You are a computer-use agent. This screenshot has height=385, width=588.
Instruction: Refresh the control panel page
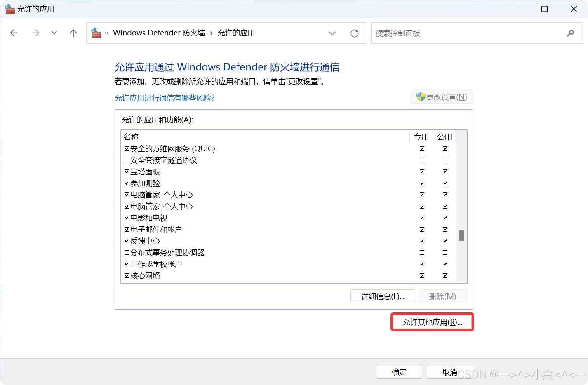tap(355, 33)
